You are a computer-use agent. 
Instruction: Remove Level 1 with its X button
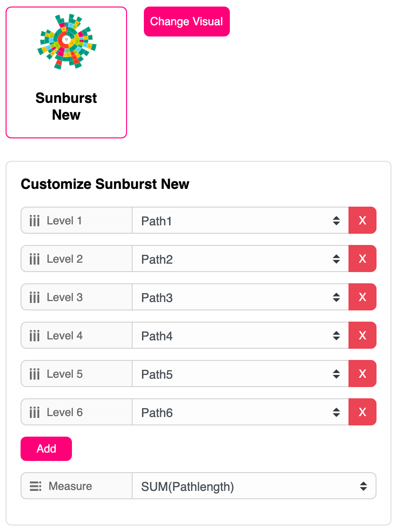(362, 220)
